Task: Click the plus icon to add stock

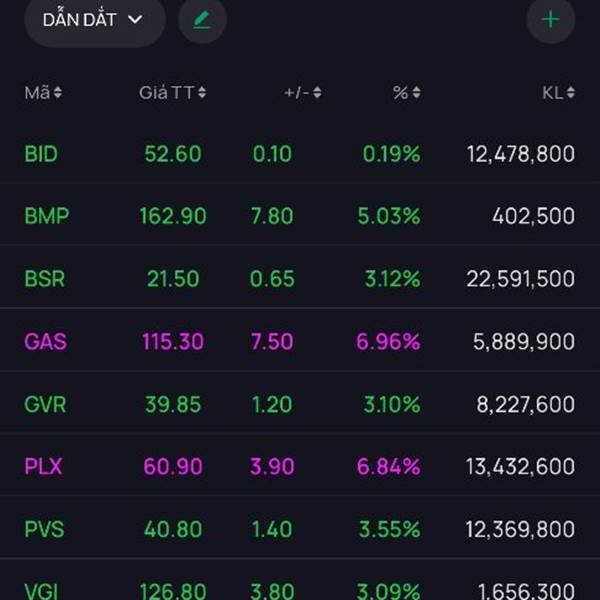Action: click(550, 20)
